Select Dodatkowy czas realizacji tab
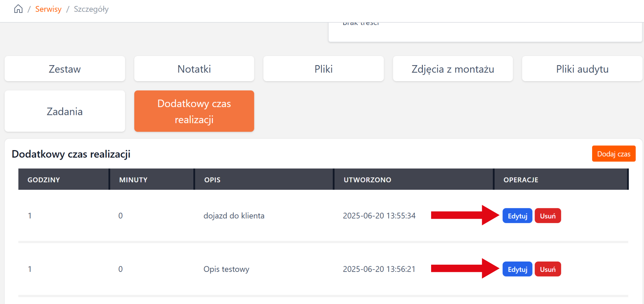Image resolution: width=644 pixels, height=304 pixels. pos(194,111)
